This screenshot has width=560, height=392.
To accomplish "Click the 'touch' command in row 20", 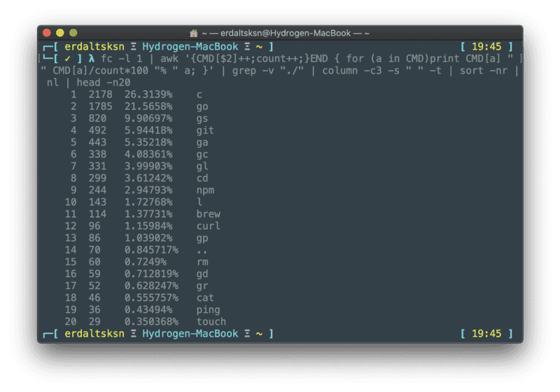I will pyautogui.click(x=211, y=322).
